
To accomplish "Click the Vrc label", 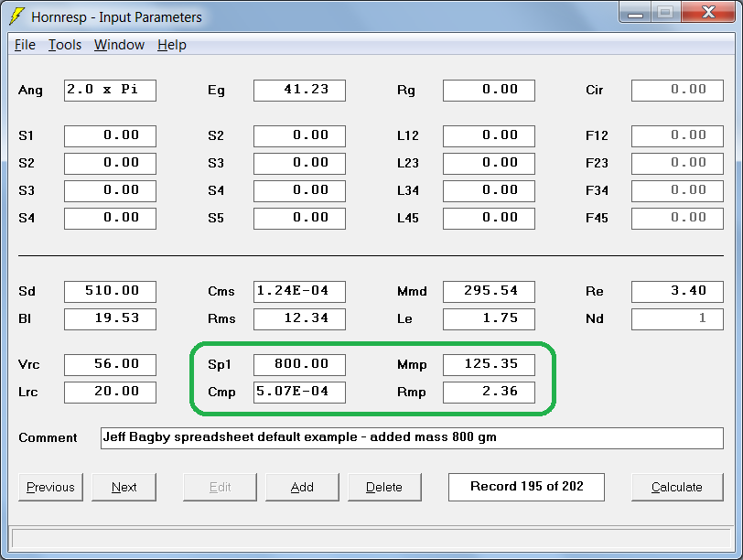I will pyautogui.click(x=29, y=365).
